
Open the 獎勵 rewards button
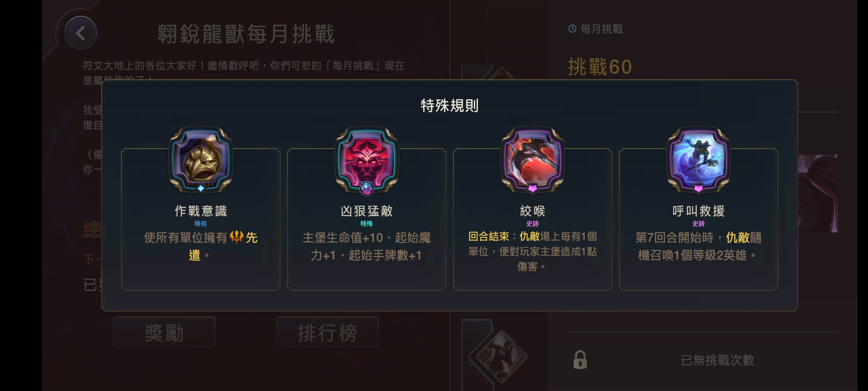[164, 333]
